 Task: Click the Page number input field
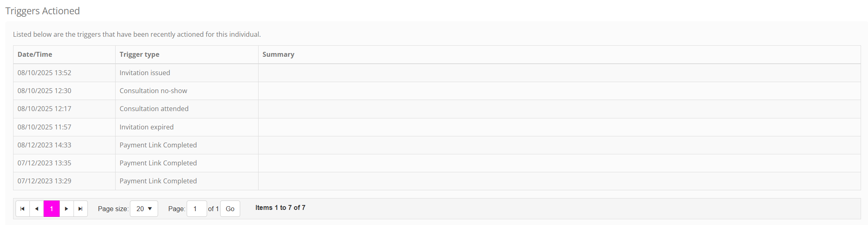196,209
